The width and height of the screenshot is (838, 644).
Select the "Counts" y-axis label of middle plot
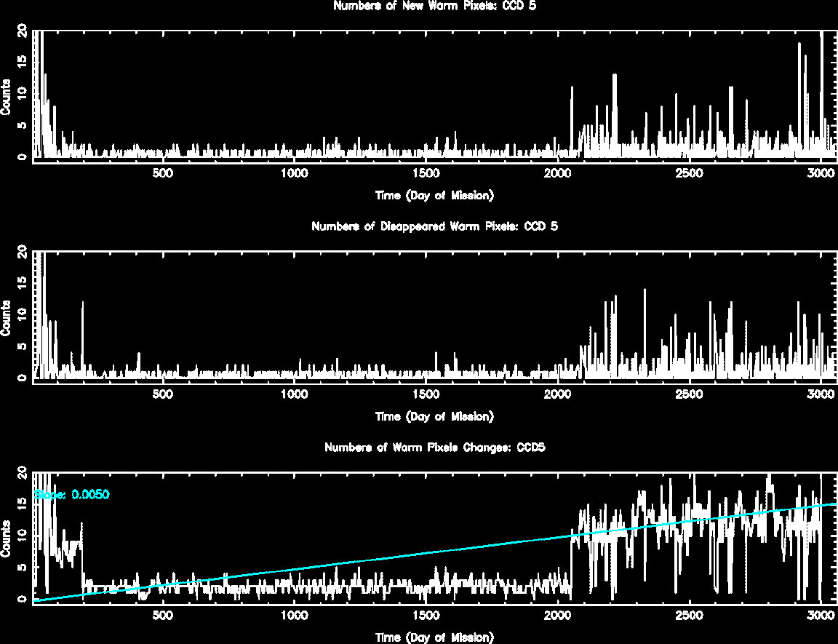pyautogui.click(x=7, y=317)
